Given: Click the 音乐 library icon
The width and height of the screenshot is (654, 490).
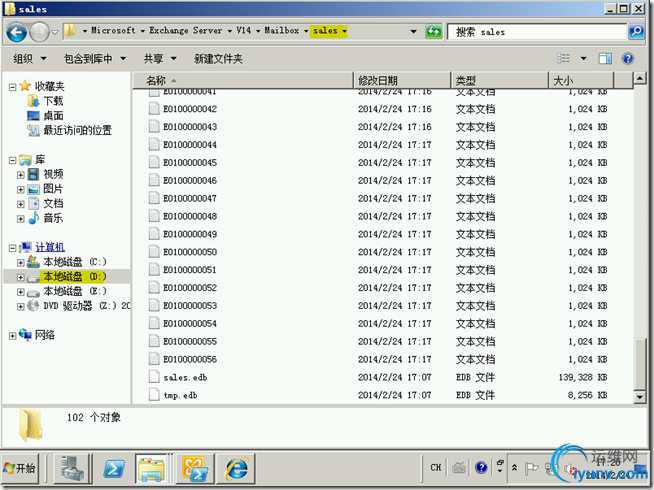Looking at the screenshot, I should [x=33, y=218].
